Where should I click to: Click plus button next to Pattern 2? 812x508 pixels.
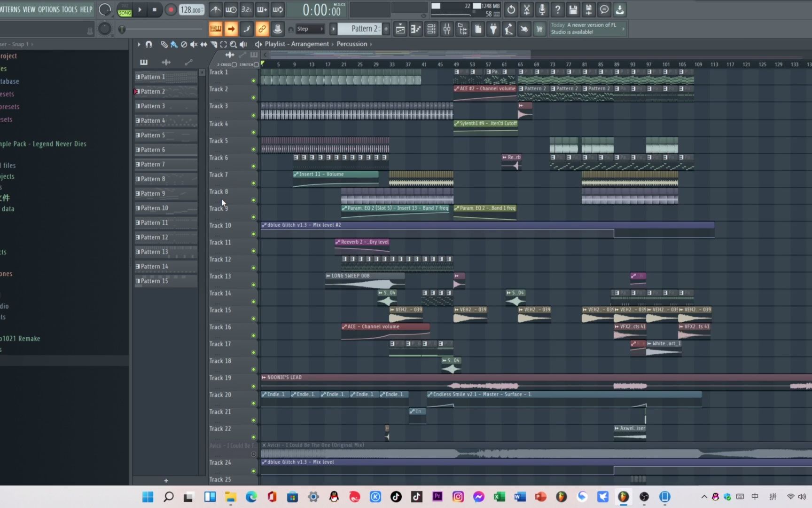386,29
